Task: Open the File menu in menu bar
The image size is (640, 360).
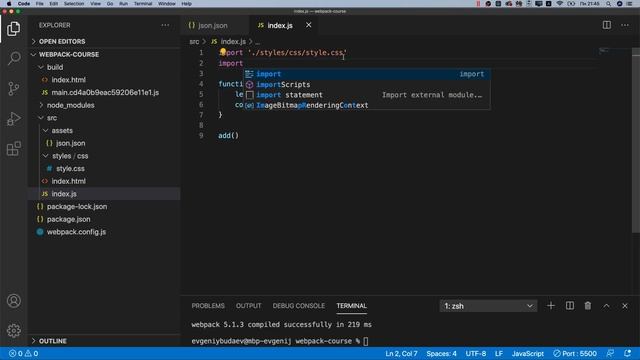Action: click(40, 4)
